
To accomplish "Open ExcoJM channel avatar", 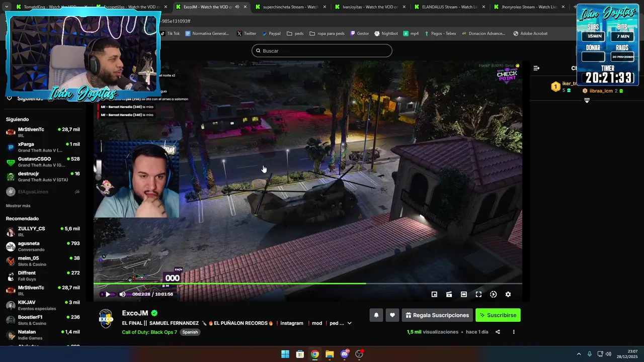I will (x=106, y=319).
